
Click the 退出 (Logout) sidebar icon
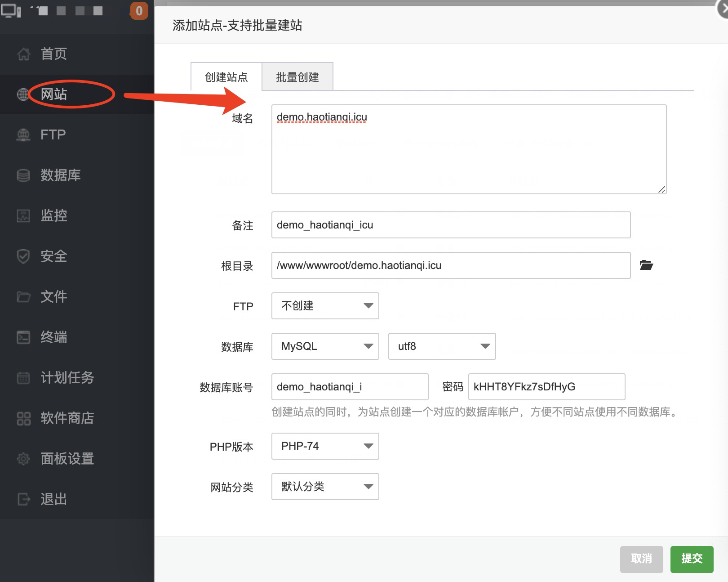coord(23,499)
